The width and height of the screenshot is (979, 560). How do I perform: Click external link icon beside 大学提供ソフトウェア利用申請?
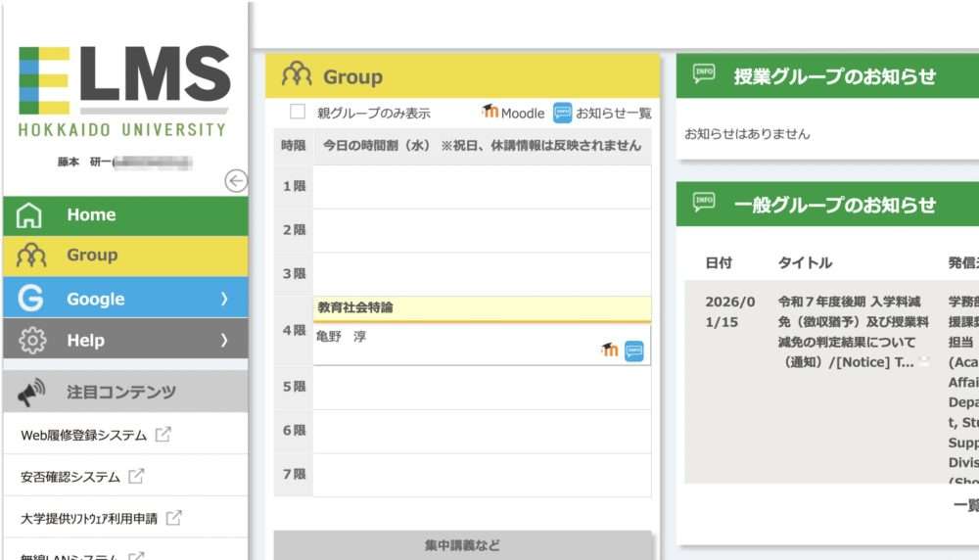[x=173, y=518]
